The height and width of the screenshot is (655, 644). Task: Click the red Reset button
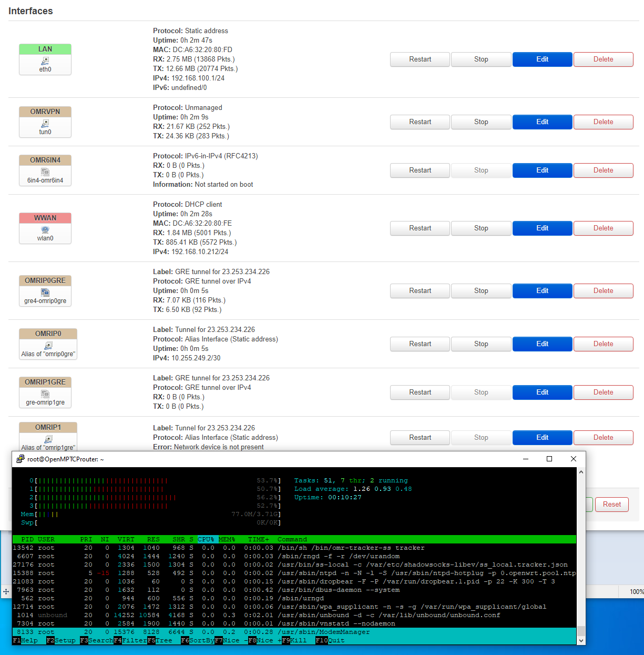612,505
